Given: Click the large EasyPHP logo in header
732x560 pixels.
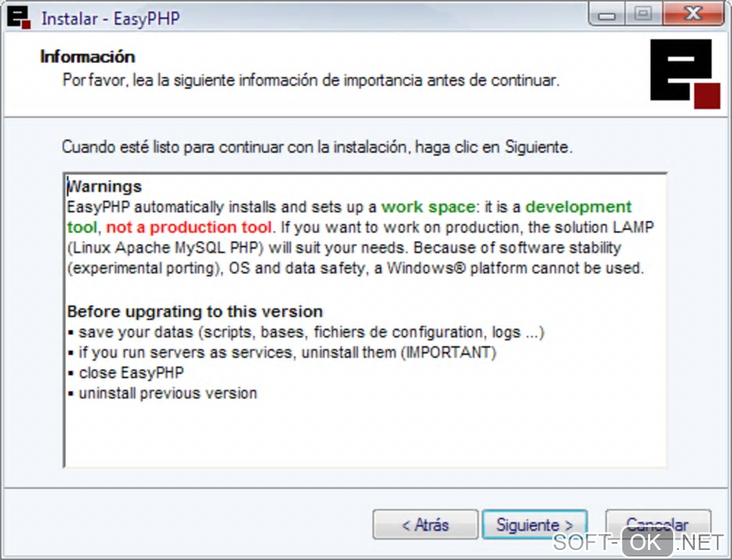Looking at the screenshot, I should [685, 74].
